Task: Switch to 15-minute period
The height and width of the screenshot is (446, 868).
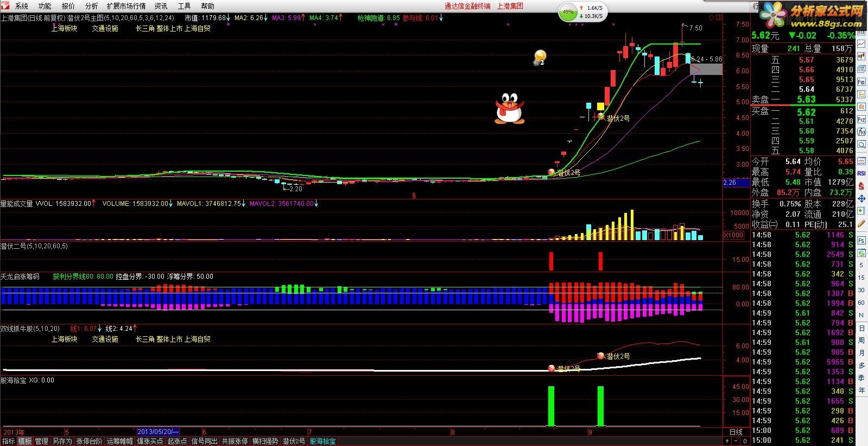Action: click(x=861, y=278)
